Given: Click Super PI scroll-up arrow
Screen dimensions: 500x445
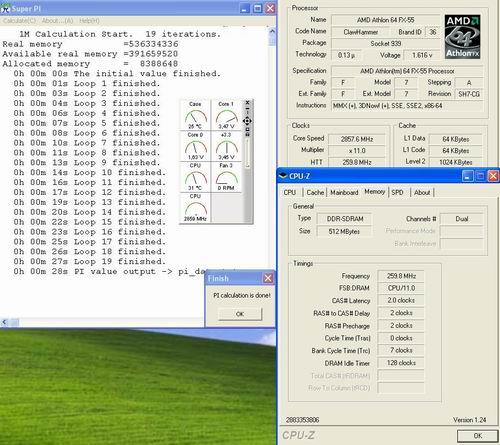Looking at the screenshot, I should pos(272,32).
